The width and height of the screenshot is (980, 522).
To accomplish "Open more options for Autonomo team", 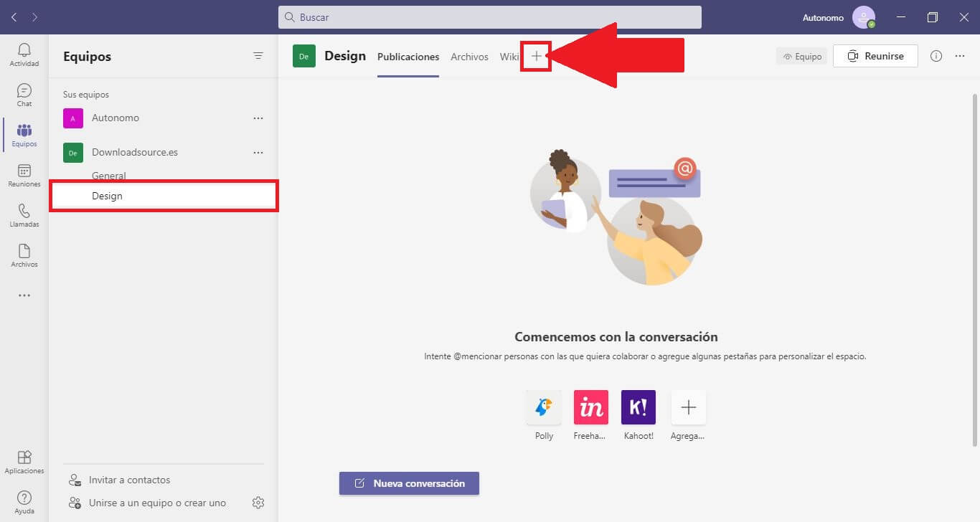I will pos(258,118).
